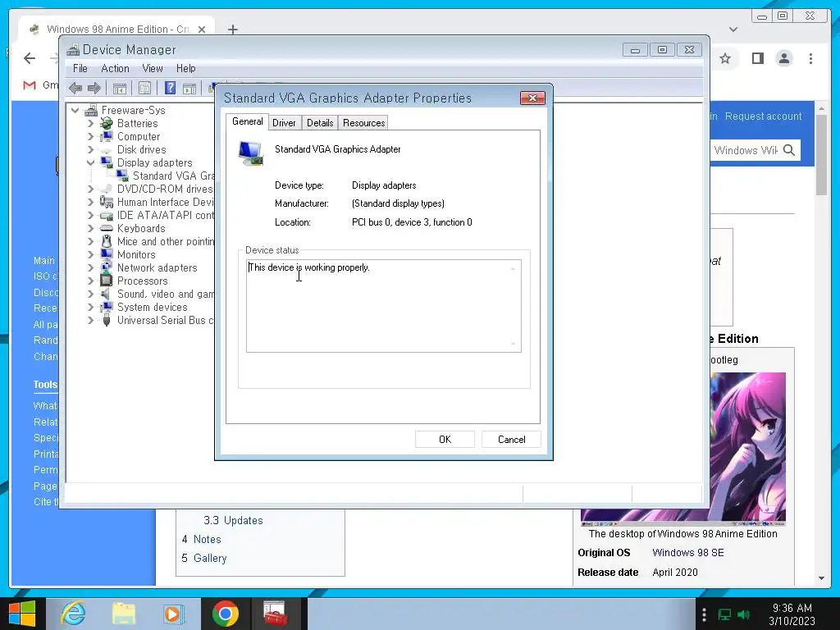
Task: Select Sound, video and game speaker icon
Action: point(106,294)
